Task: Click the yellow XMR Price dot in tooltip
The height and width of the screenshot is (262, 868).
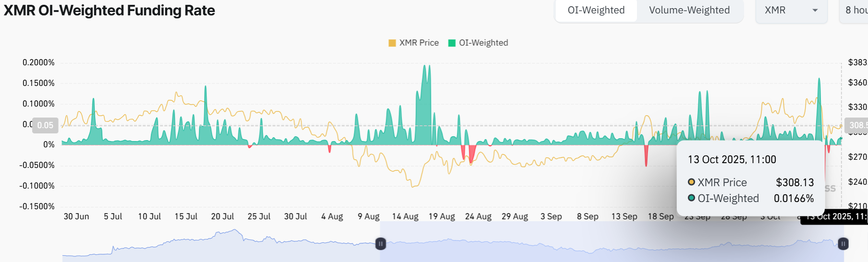Action: [x=691, y=182]
